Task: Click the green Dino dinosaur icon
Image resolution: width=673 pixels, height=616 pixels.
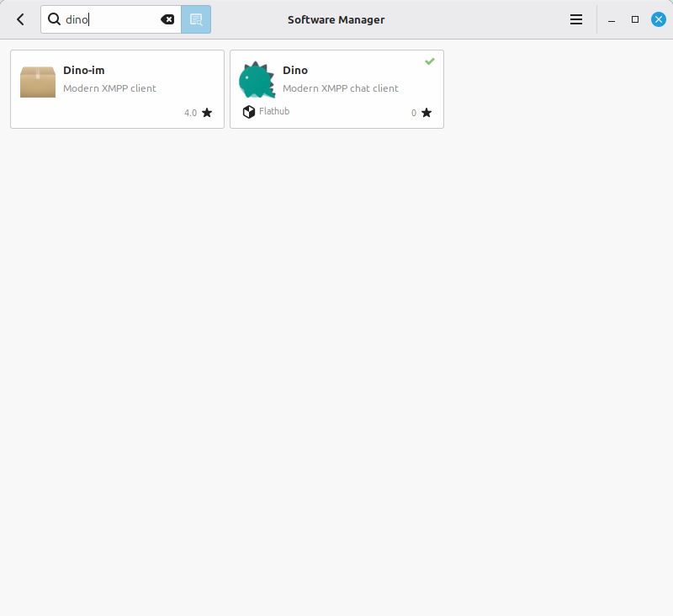Action: click(x=257, y=80)
